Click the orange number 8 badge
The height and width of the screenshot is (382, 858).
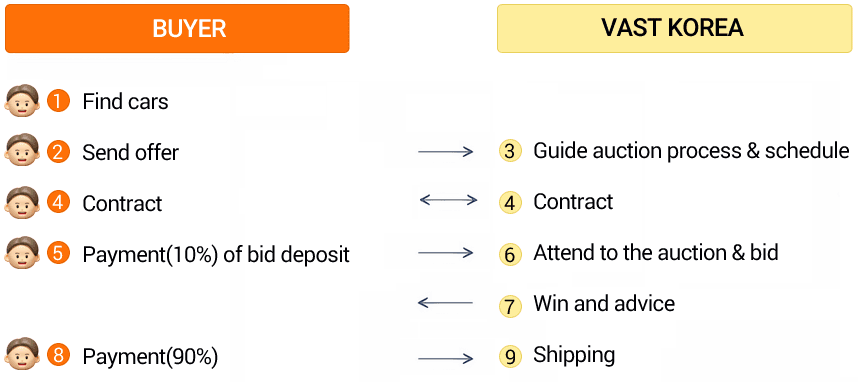coord(58,356)
